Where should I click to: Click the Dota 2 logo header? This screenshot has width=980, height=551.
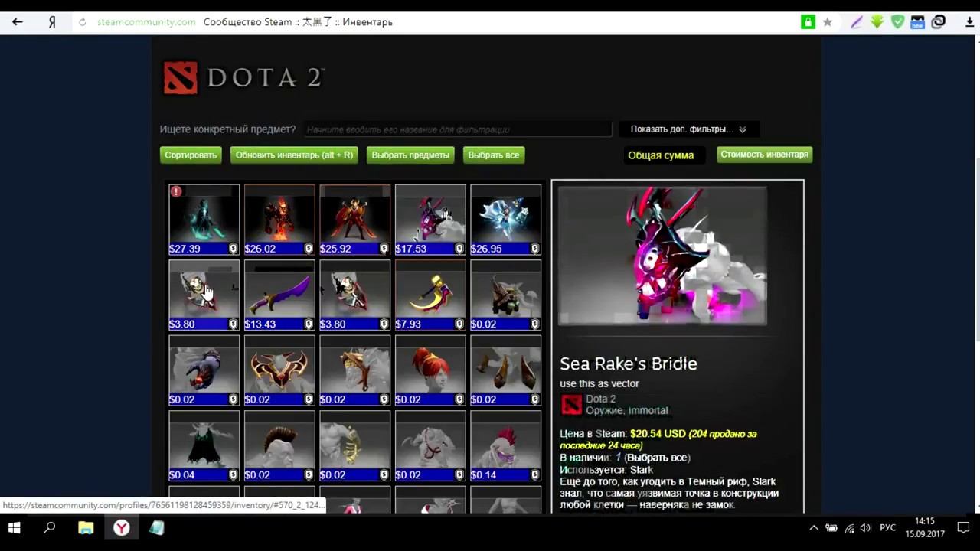244,78
